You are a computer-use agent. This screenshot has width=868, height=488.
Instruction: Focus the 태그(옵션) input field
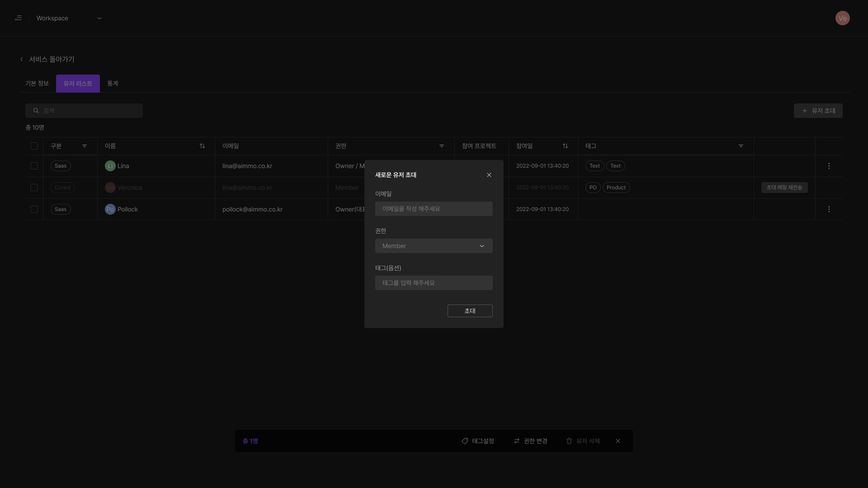point(434,283)
